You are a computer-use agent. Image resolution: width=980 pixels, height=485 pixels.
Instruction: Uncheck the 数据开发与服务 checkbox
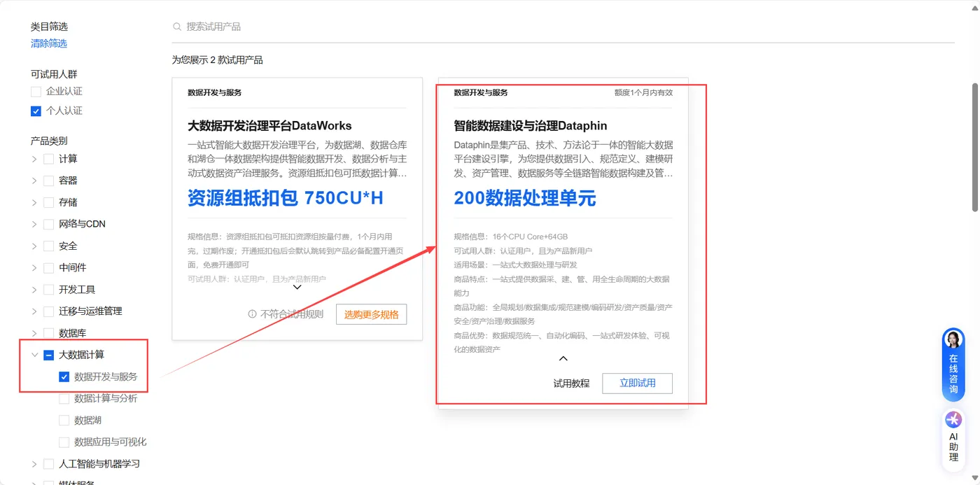pyautogui.click(x=64, y=377)
